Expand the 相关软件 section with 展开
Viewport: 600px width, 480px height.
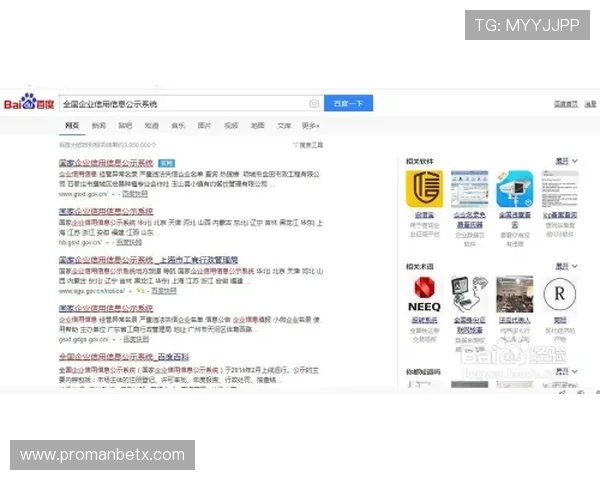click(x=566, y=161)
